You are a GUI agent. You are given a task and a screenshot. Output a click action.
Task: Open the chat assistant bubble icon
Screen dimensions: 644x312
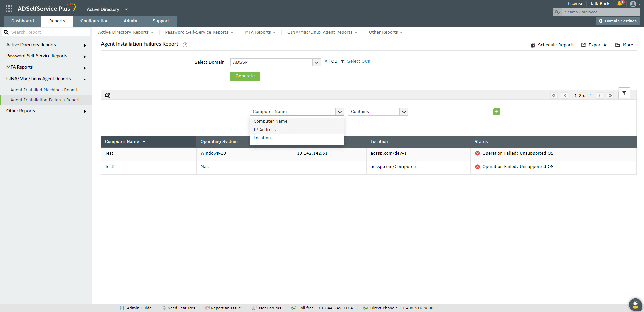pyautogui.click(x=635, y=305)
